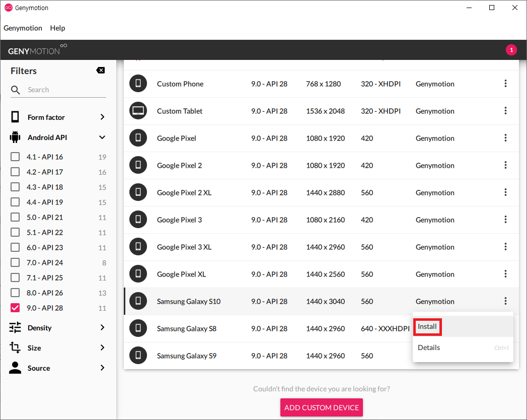
Task: Open more options for Custom Phone
Action: [505, 84]
